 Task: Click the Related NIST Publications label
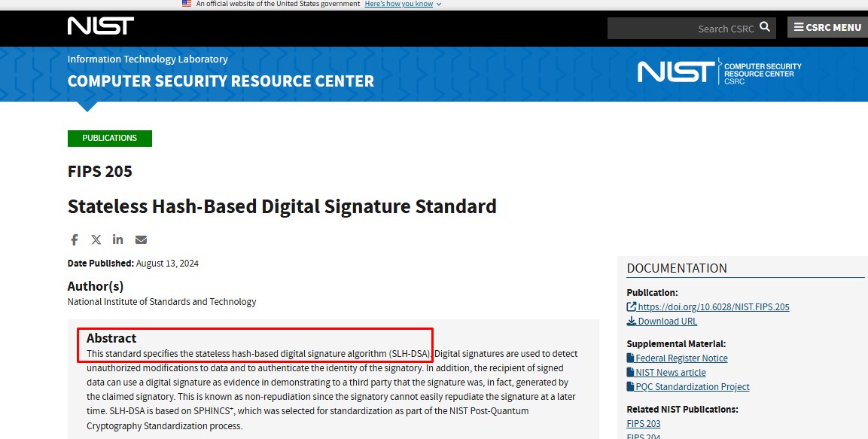click(682, 410)
